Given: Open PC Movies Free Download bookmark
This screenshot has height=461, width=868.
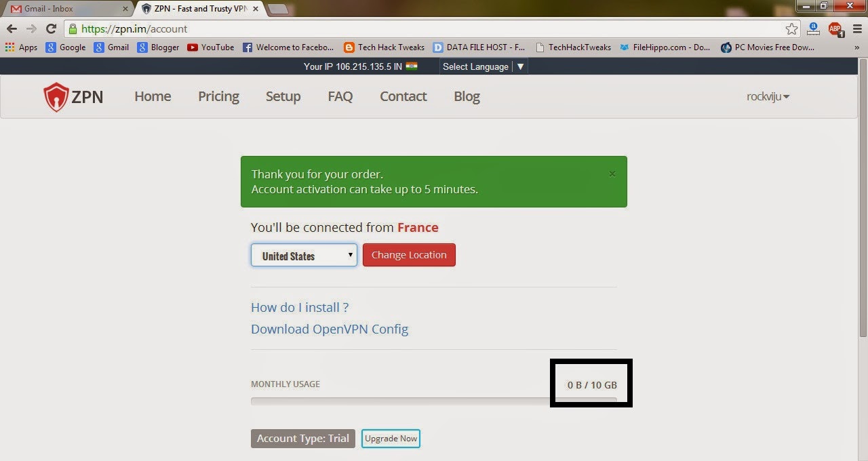Looking at the screenshot, I should coord(768,47).
